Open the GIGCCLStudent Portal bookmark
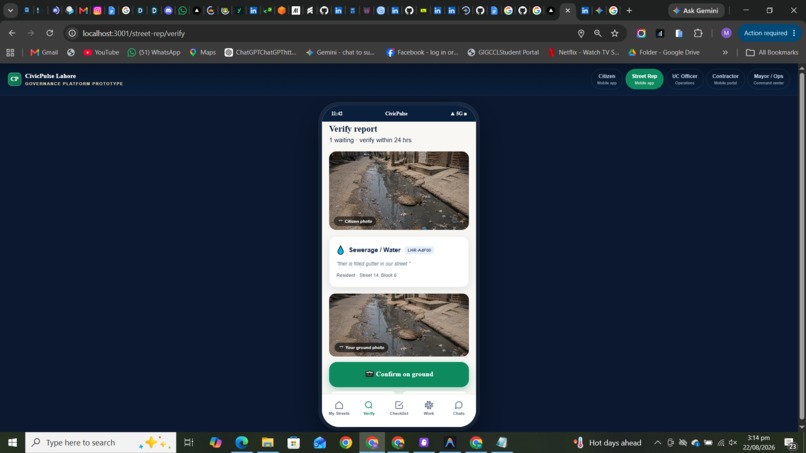Viewport: 806px width, 453px height. pos(503,52)
